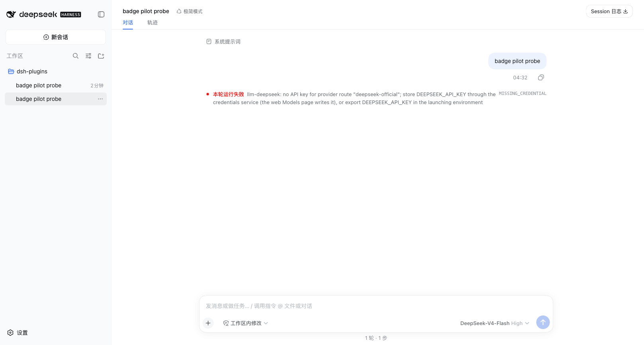Viewport: 644px width, 345px height.
Task: Click the 04:32 message timestamp
Action: pos(520,78)
